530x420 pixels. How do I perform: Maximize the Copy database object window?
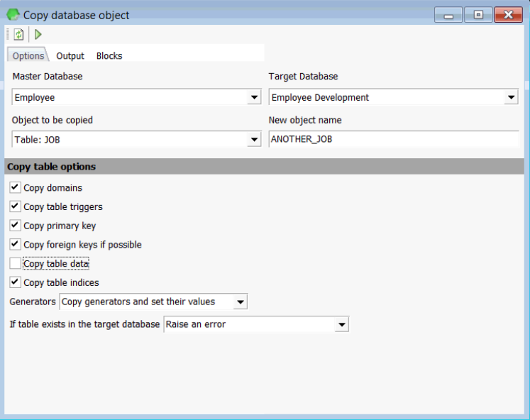(478, 14)
